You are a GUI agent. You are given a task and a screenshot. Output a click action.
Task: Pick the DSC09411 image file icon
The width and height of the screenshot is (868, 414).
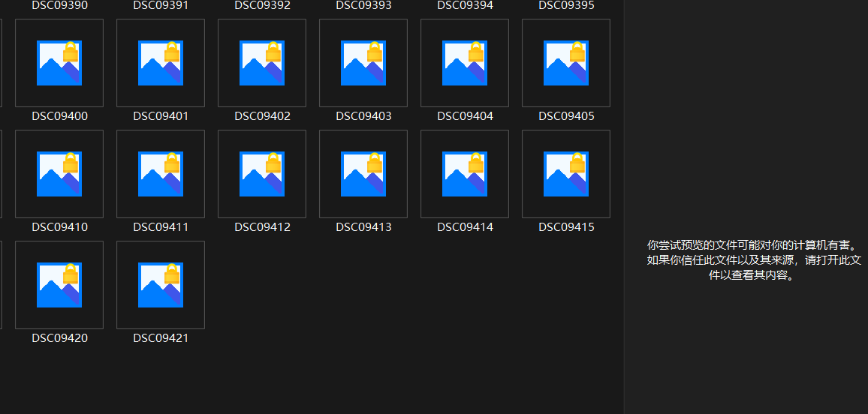pos(161,174)
